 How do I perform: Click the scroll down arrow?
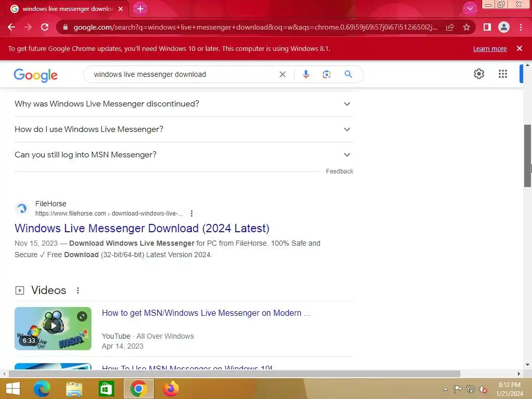(x=527, y=365)
